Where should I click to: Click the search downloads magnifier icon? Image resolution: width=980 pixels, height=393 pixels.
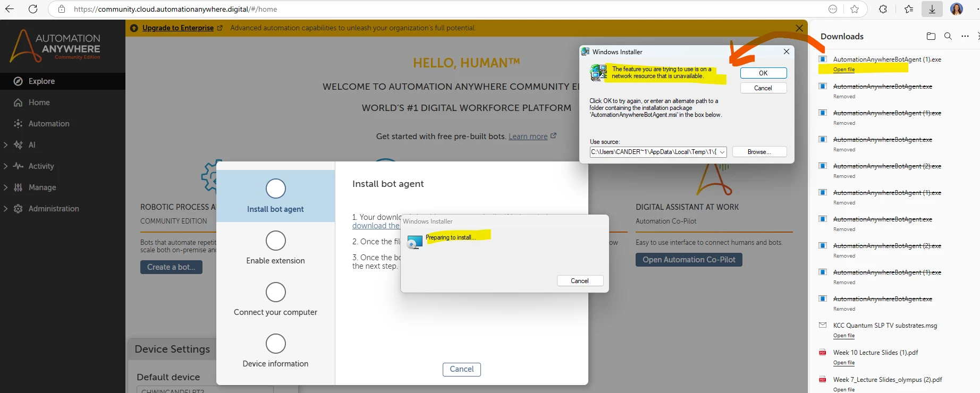(x=948, y=36)
